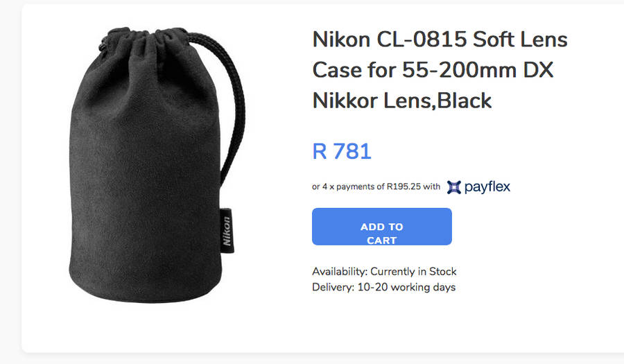
Task: Click the Nikon brand tag on the pouch
Action: 227,228
